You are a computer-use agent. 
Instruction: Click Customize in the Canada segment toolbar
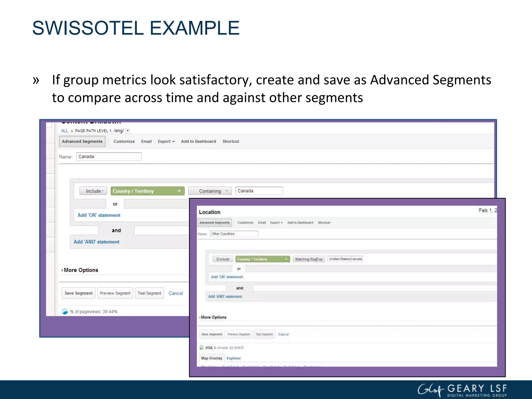pos(124,141)
